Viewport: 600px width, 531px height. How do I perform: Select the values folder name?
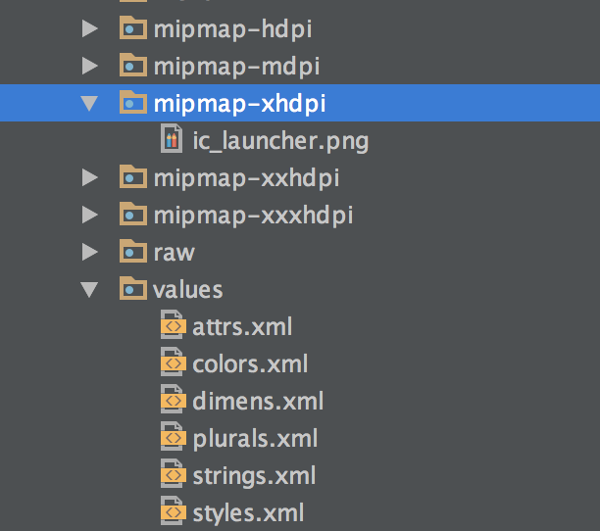[x=188, y=290]
